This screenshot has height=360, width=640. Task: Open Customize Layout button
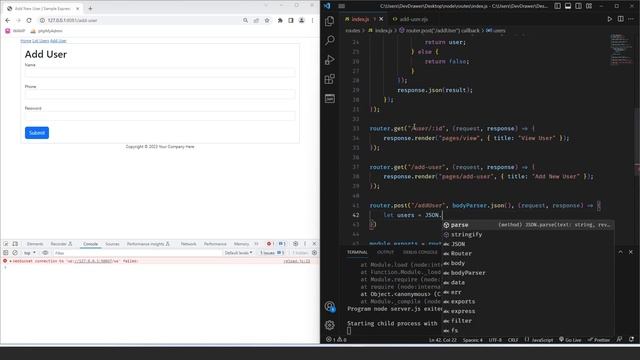click(x=589, y=6)
